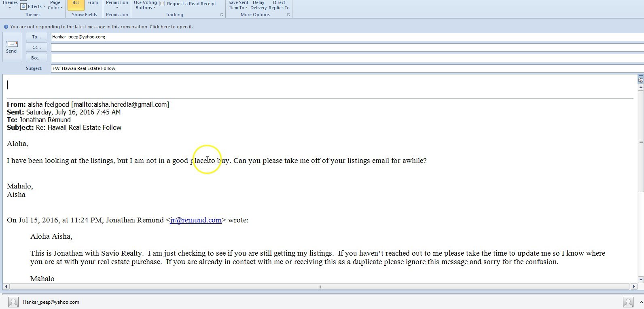Click the blue info icon in the notice bar
Screen dimensions: 644x309
(6, 27)
